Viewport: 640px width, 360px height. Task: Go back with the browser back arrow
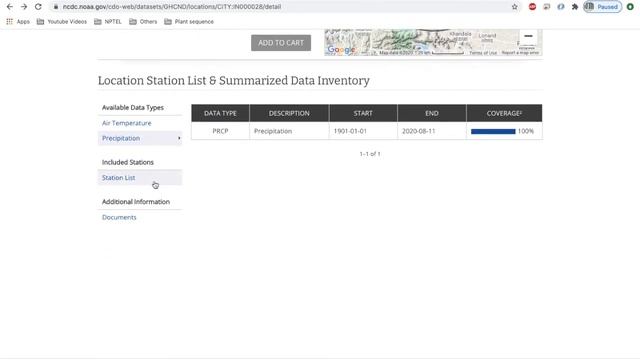(x=10, y=7)
